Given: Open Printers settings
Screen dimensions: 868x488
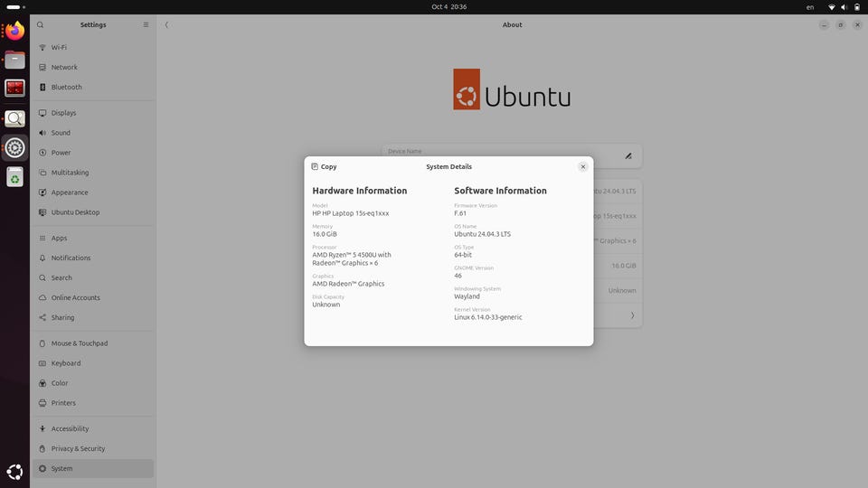Looking at the screenshot, I should pyautogui.click(x=93, y=403).
